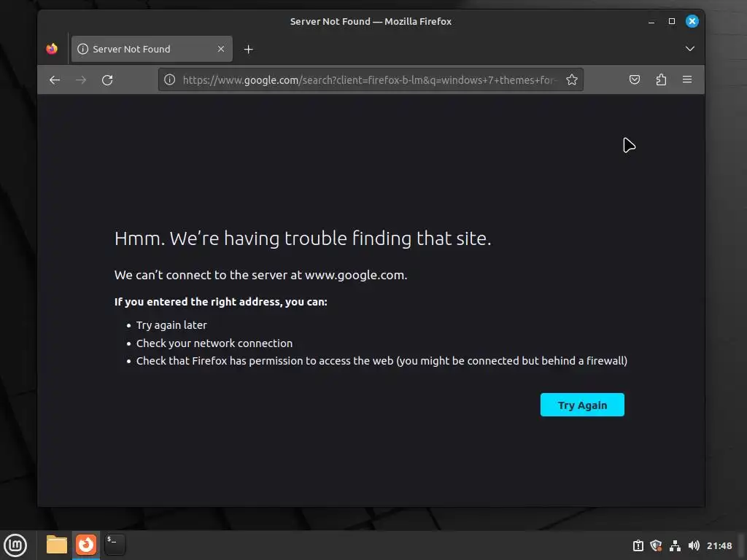
Task: Maximize the Firefox window
Action: click(672, 21)
